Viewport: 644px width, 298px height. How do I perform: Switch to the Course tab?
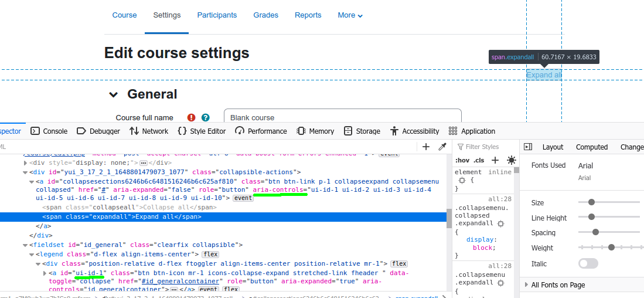(x=124, y=15)
